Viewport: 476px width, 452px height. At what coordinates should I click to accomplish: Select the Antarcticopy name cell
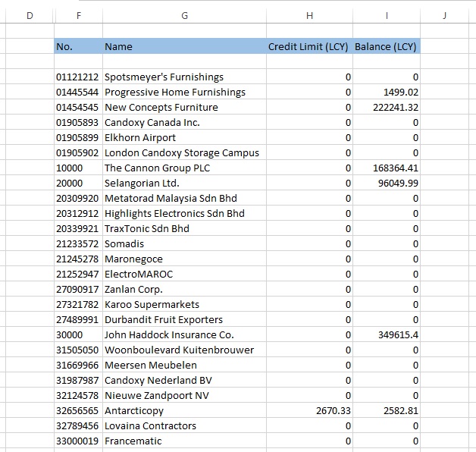pos(185,411)
